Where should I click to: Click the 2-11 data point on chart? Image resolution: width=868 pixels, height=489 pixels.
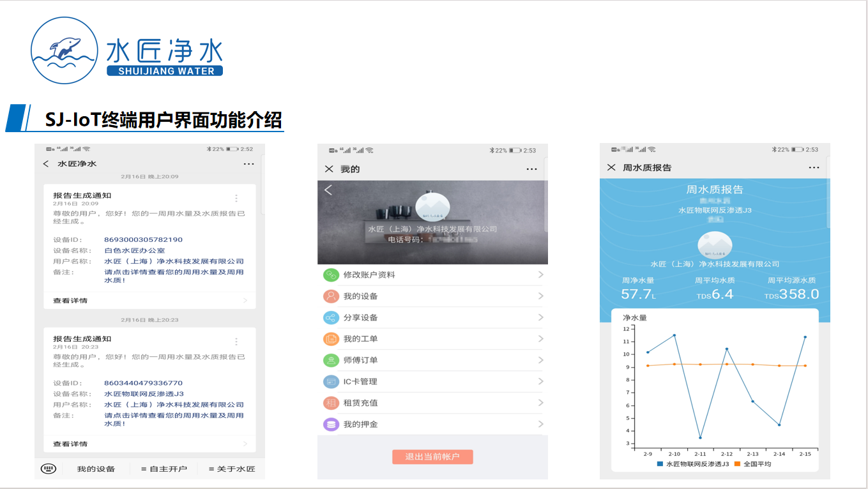700,437
